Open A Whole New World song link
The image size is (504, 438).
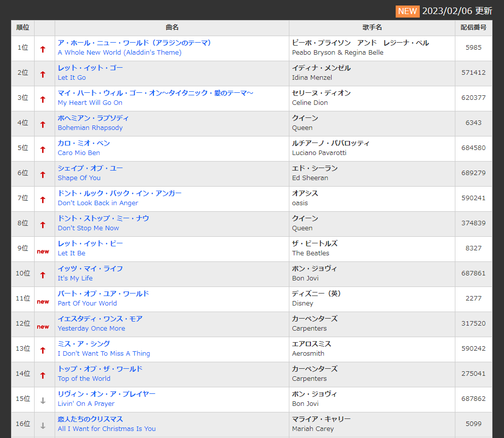(x=134, y=48)
